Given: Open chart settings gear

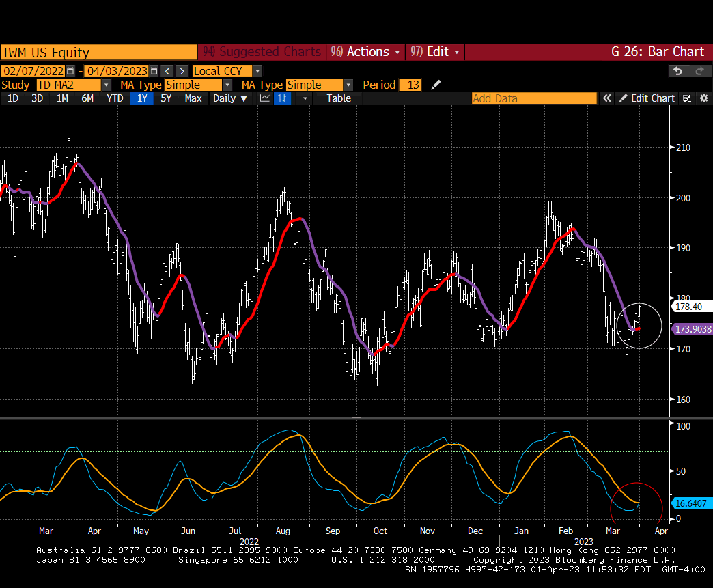Looking at the screenshot, I should pos(704,98).
